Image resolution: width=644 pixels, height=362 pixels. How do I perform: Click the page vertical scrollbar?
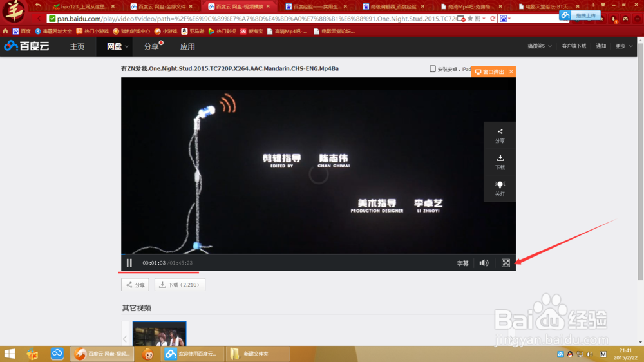641,160
